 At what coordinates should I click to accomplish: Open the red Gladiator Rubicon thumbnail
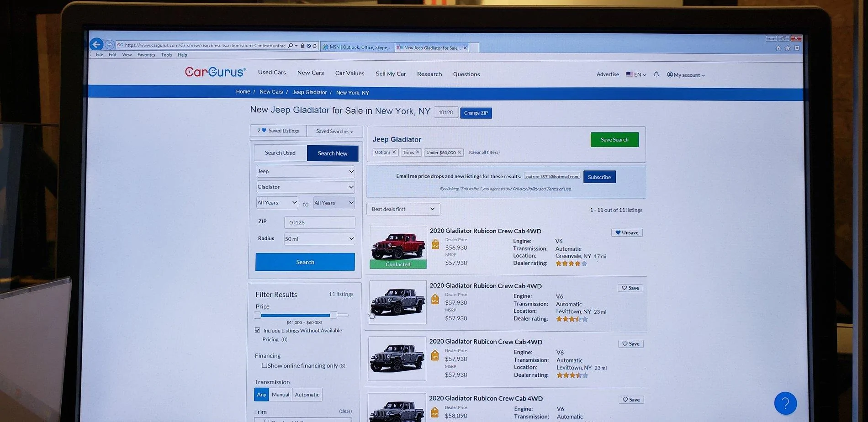click(398, 247)
